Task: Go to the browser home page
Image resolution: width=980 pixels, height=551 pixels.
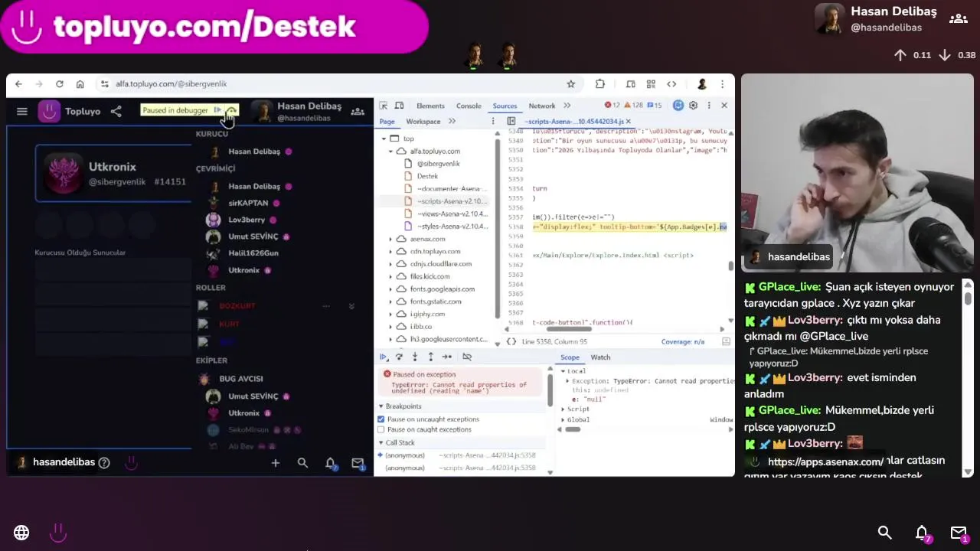Action: point(80,84)
